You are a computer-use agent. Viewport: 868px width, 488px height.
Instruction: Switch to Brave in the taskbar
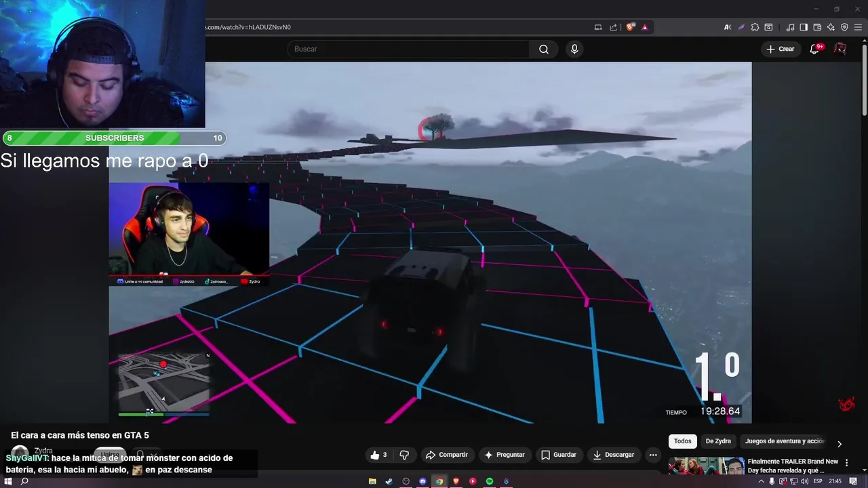click(456, 481)
